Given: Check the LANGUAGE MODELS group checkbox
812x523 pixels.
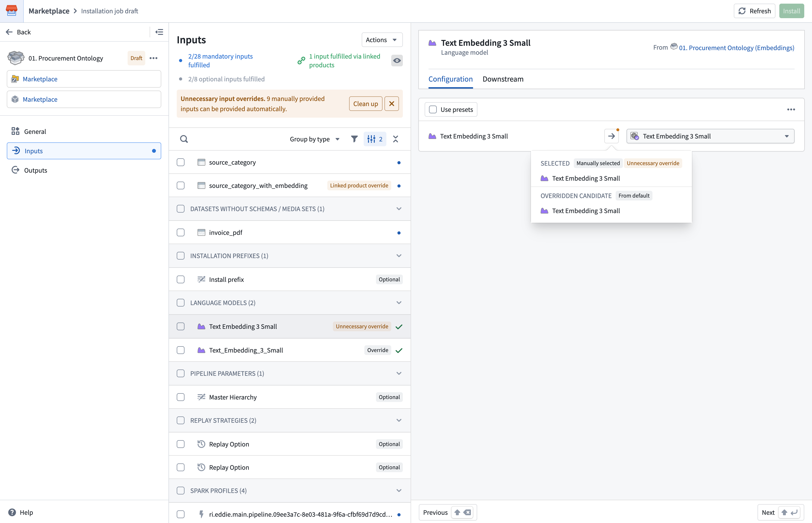Looking at the screenshot, I should [181, 303].
